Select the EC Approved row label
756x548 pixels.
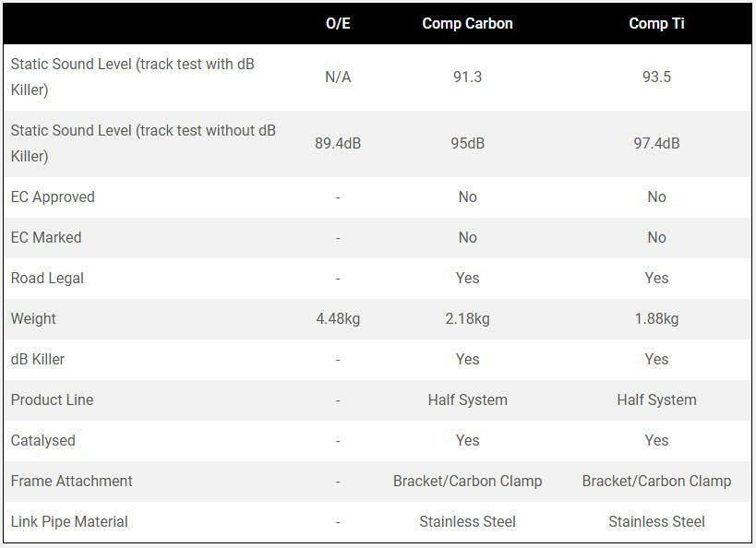(x=53, y=197)
